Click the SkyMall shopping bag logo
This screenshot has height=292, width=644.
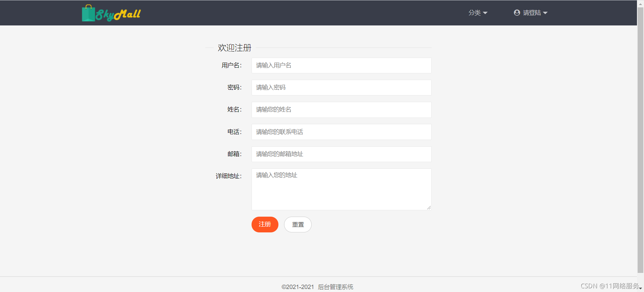[x=111, y=13]
